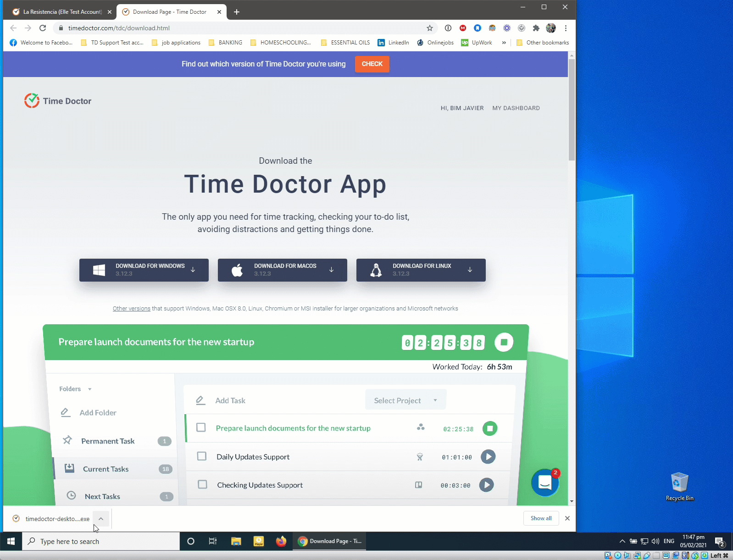Tick checkbox for Daily Updates Support
Screen dimensions: 733x560
[x=201, y=456]
